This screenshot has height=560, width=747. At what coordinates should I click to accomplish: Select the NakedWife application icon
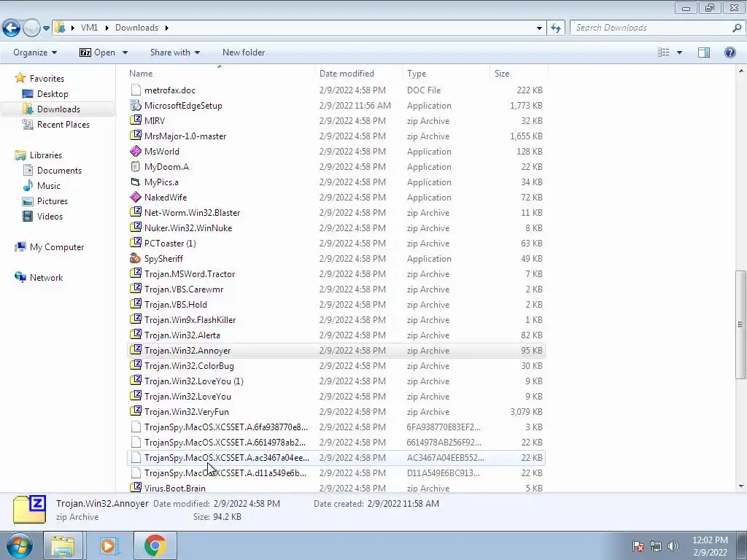coord(136,197)
